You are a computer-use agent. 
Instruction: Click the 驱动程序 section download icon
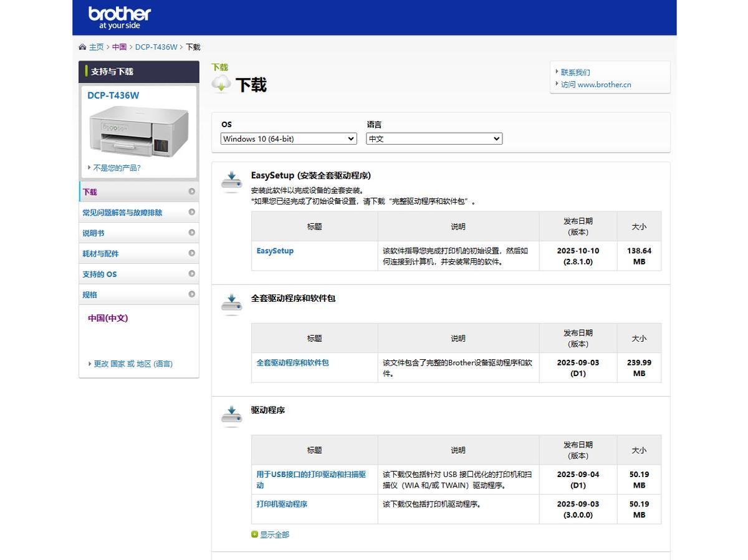point(231,415)
